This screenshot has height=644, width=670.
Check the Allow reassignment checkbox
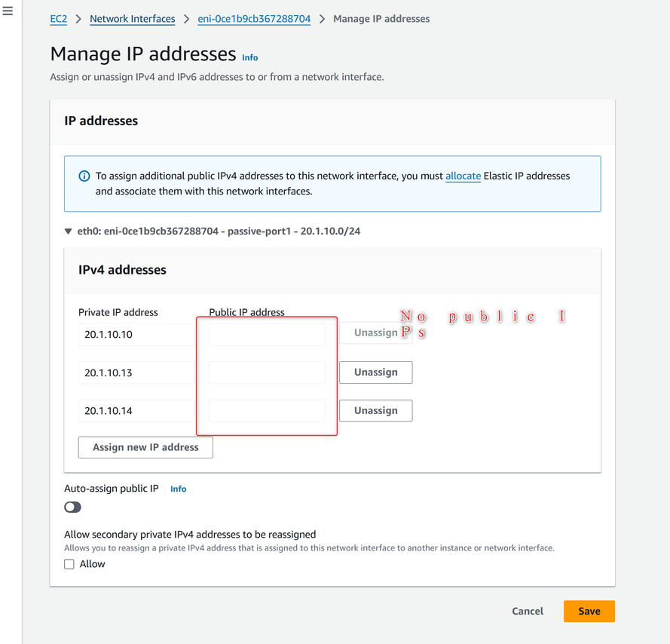point(69,564)
